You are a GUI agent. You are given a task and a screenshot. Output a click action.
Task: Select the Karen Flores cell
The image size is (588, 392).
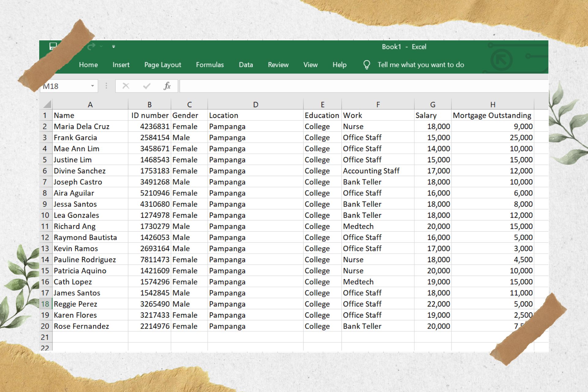[x=90, y=315]
